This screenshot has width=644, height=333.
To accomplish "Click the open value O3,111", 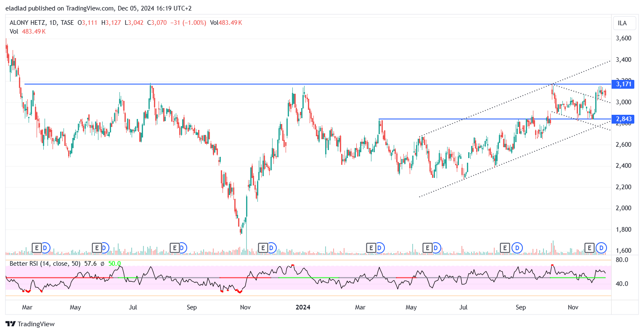I will pyautogui.click(x=87, y=23).
